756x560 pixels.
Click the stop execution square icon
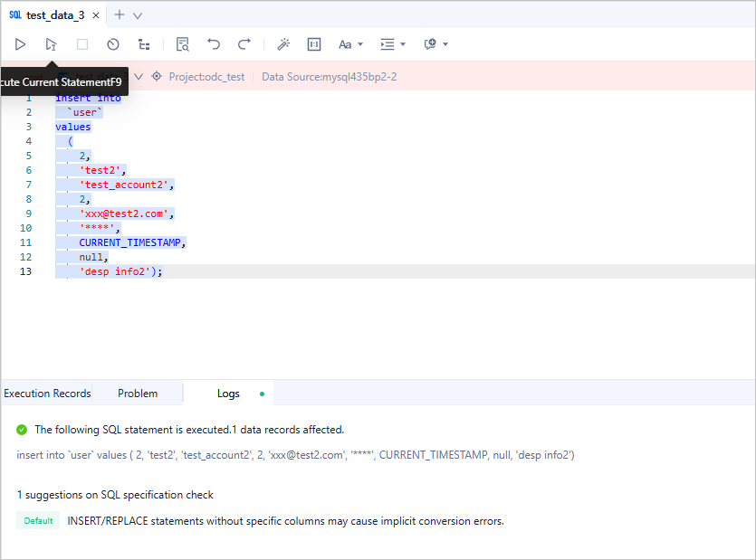[82, 44]
